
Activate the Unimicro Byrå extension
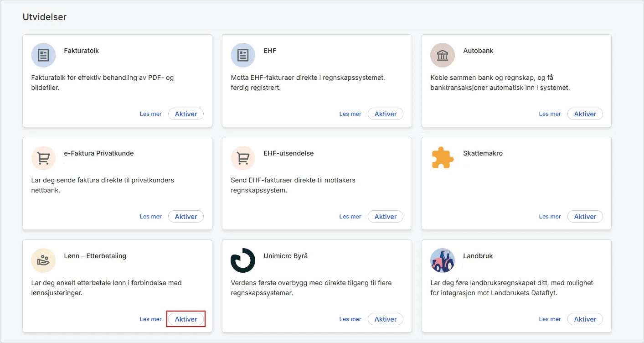pos(386,319)
